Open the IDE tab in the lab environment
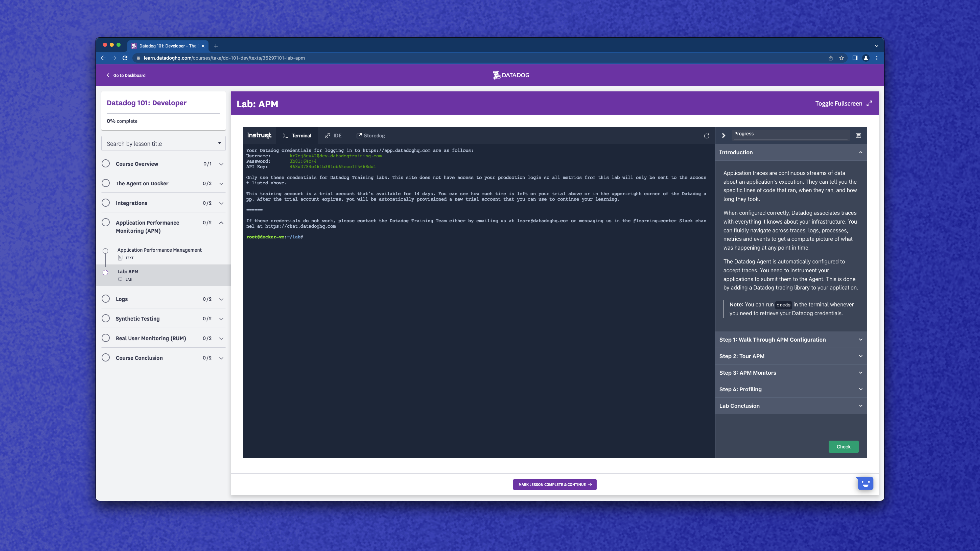Screen dimensions: 980x551 click(x=333, y=135)
